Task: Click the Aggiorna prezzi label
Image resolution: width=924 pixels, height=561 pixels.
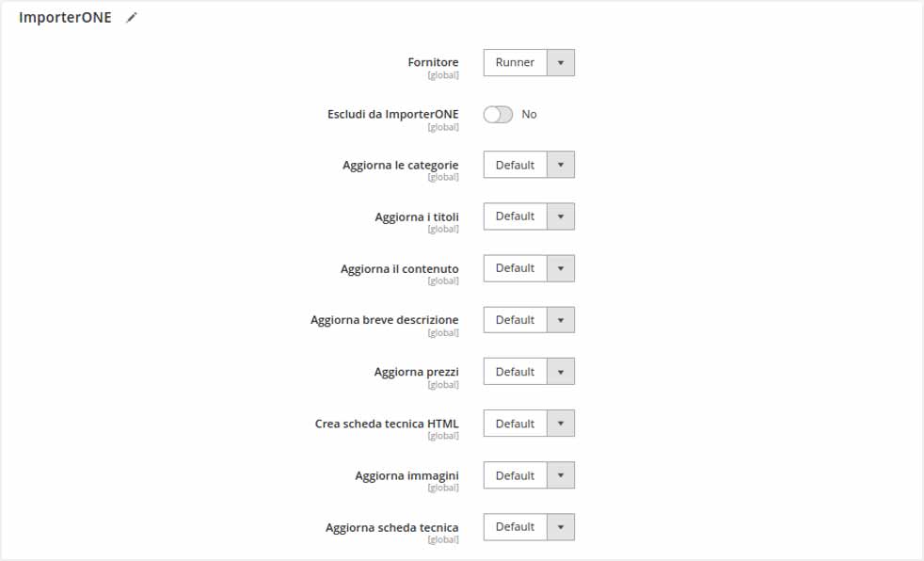Action: [x=416, y=372]
